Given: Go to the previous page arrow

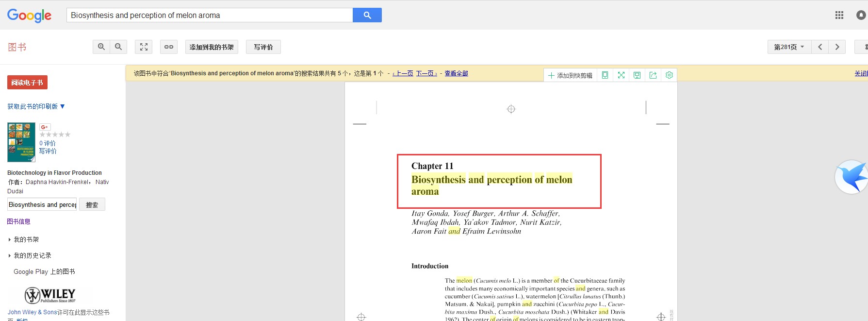Looking at the screenshot, I should pyautogui.click(x=820, y=47).
